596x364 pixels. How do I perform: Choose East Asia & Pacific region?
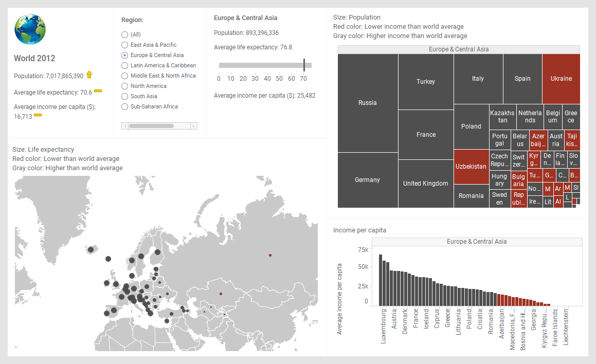(x=124, y=45)
